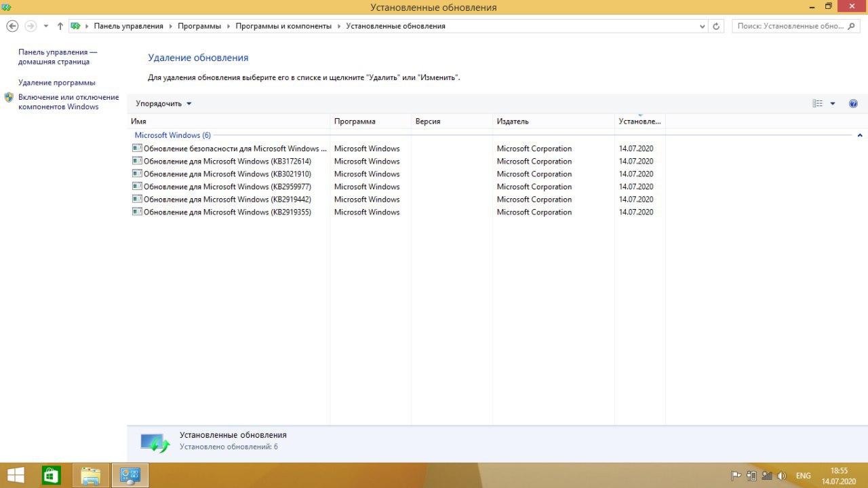Image resolution: width=868 pixels, height=488 pixels.
Task: Click the Control Panel taskbar button
Action: [x=130, y=476]
